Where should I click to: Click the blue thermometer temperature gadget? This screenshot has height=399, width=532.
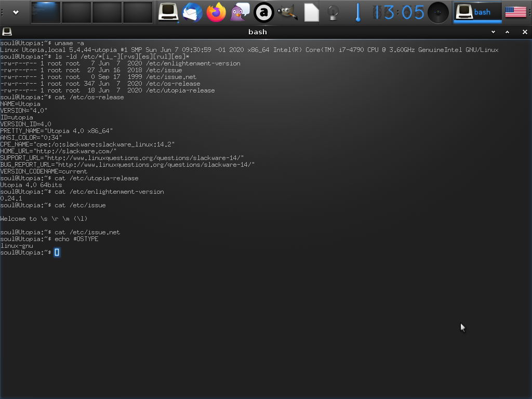pos(357,12)
